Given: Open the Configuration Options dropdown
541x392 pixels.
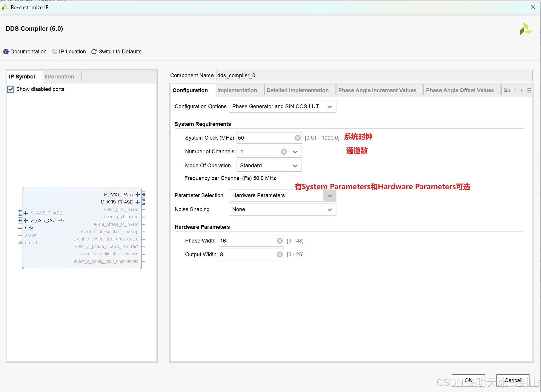Looking at the screenshot, I should pyautogui.click(x=282, y=107).
